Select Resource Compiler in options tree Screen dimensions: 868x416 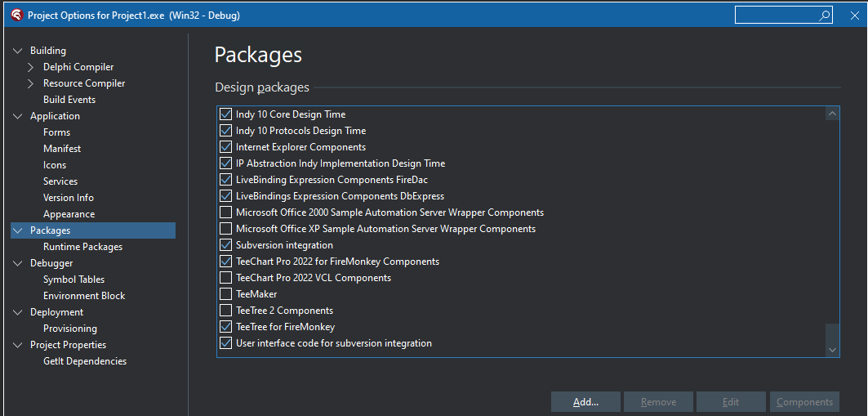click(x=84, y=83)
